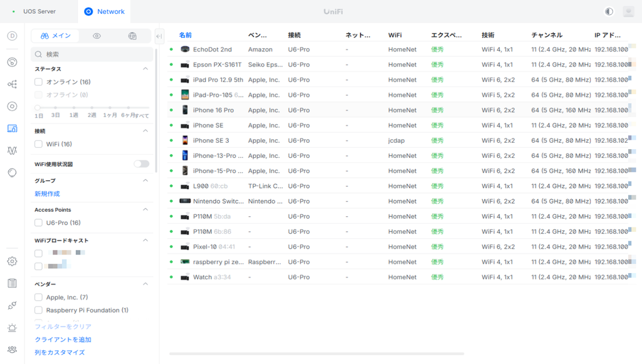Collapse the 接続 filter section
Screen dimensions: 642x364
[x=145, y=131]
